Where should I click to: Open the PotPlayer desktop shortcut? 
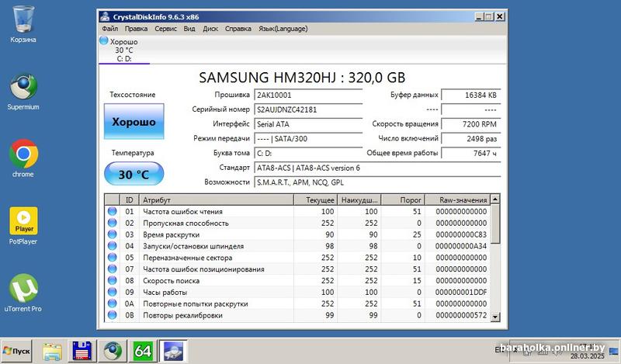tap(23, 226)
